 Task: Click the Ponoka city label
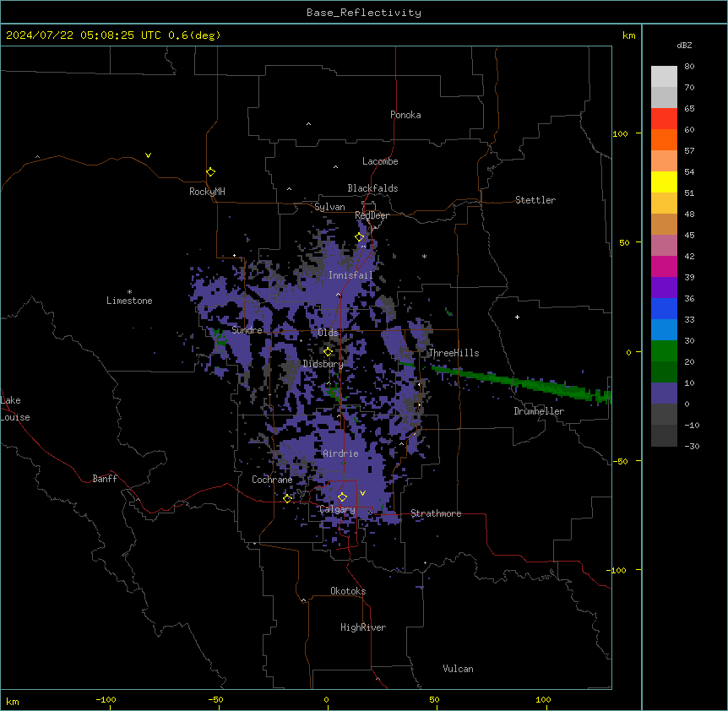(405, 115)
